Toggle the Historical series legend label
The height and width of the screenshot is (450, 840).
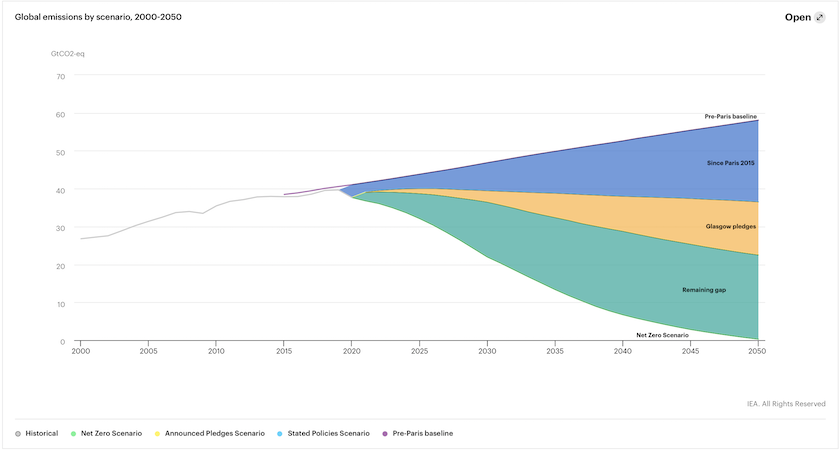(42, 433)
